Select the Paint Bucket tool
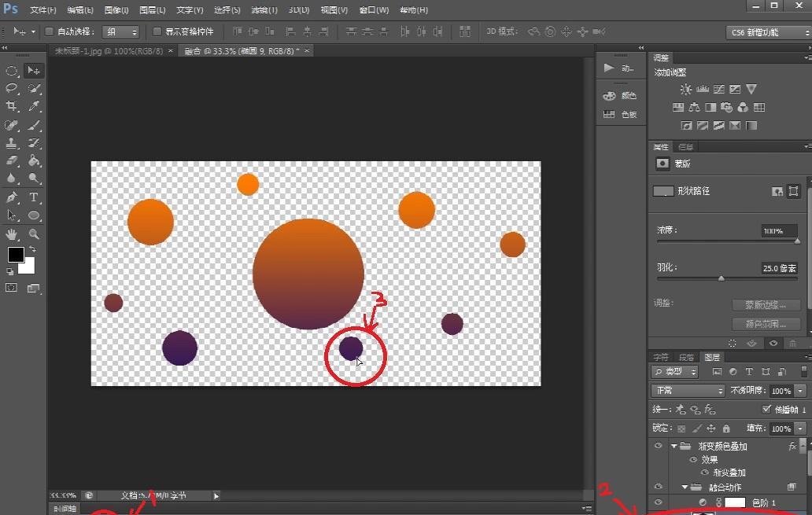Viewport: 812px width, 515px height. [35, 160]
